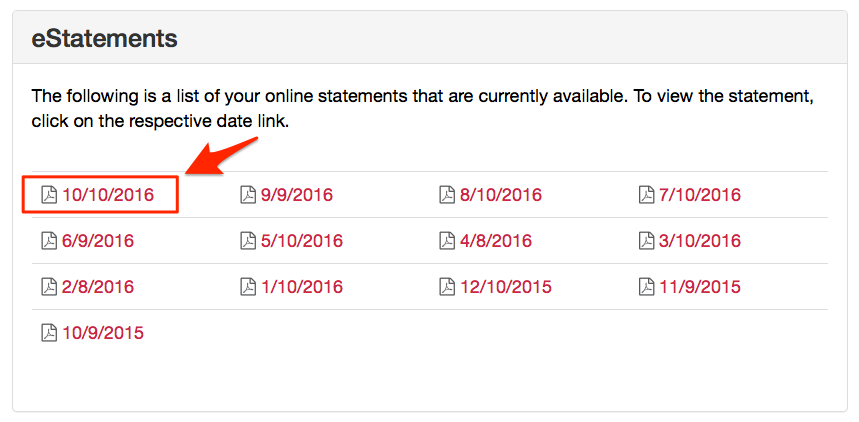Open the 1/10/2016 statement link
Image resolution: width=859 pixels, height=422 pixels.
[x=302, y=287]
